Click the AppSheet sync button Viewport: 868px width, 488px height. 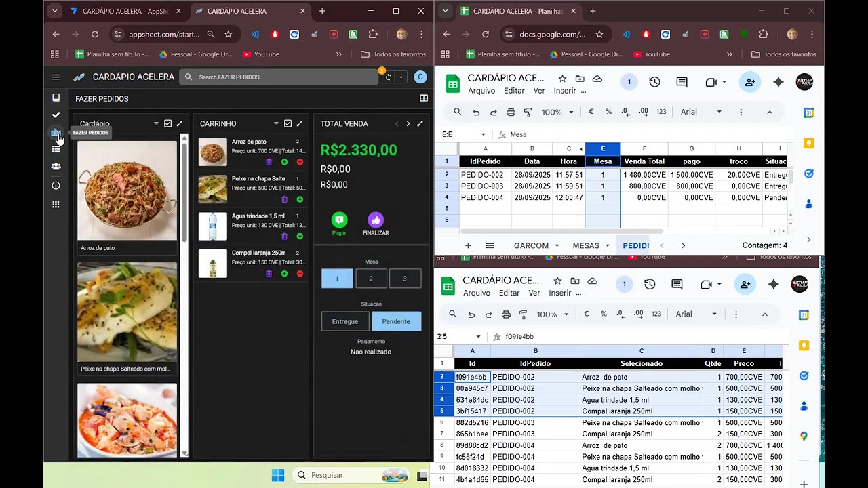pos(389,77)
